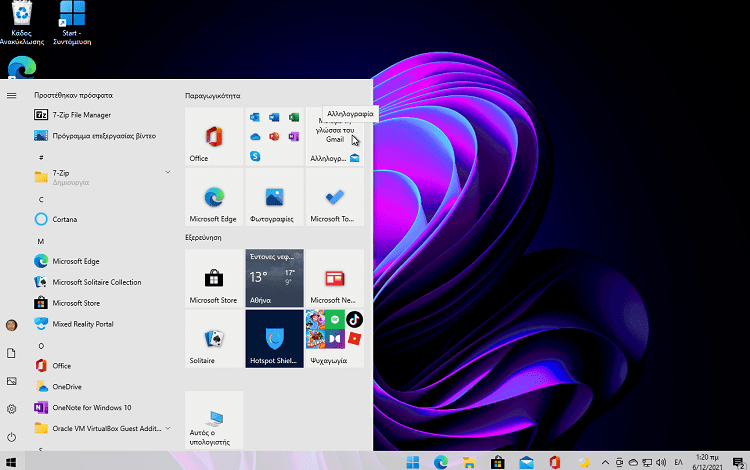
Task: Click the Word icon in Office group tile
Action: (274, 117)
